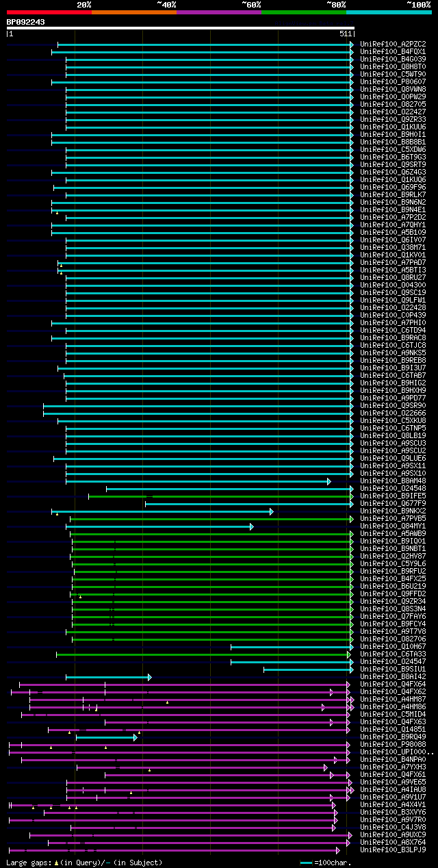This screenshot has height=868, width=438.
Task: Click the cyan ~100% identity legend segment
Action: (x=389, y=12)
